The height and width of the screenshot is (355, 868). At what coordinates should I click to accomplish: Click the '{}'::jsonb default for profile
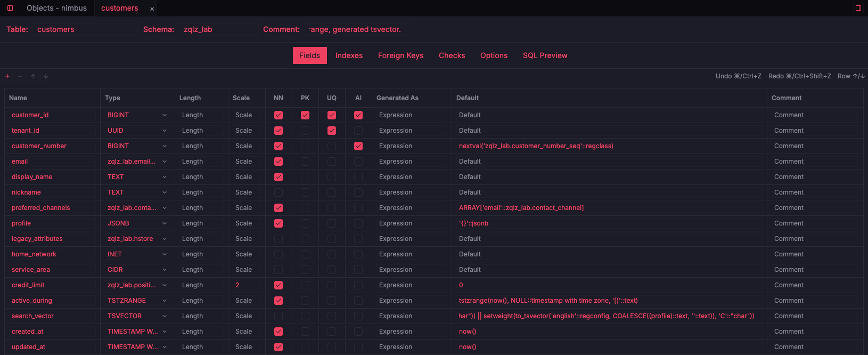[609, 223]
